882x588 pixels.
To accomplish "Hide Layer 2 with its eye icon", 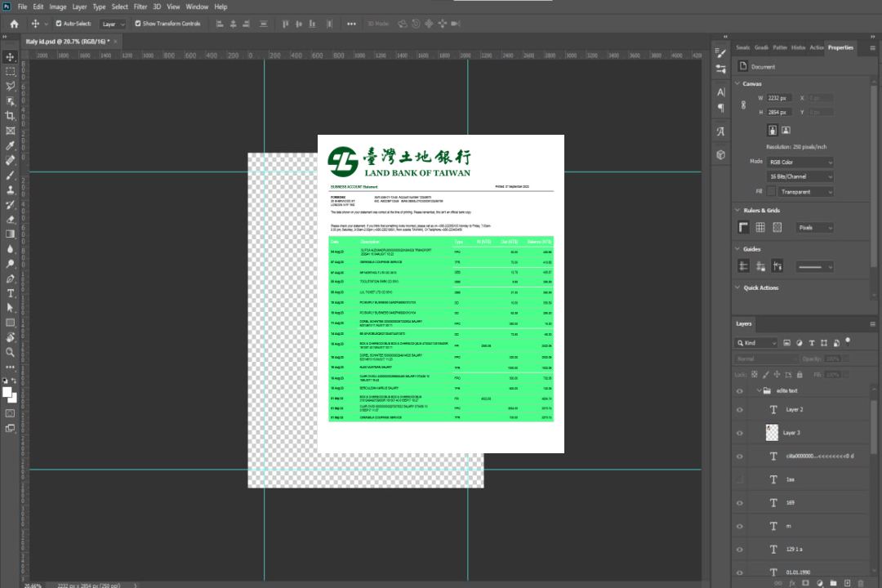I will (x=740, y=410).
